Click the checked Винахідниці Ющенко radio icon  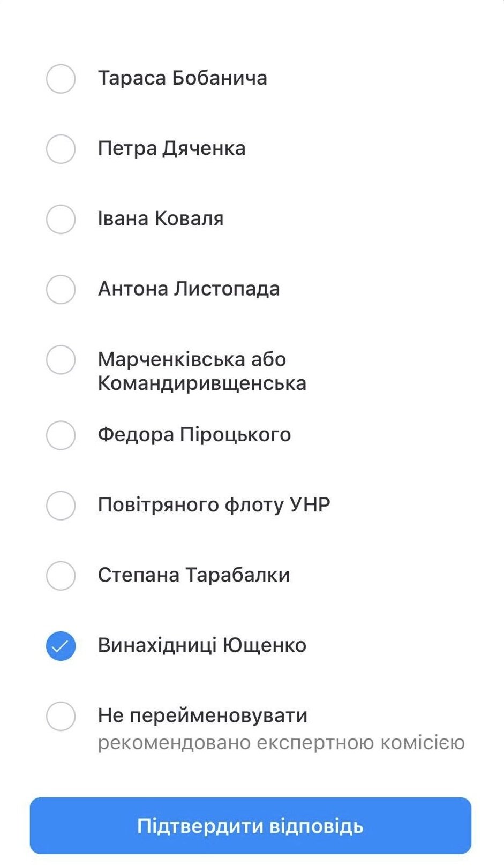(x=61, y=646)
